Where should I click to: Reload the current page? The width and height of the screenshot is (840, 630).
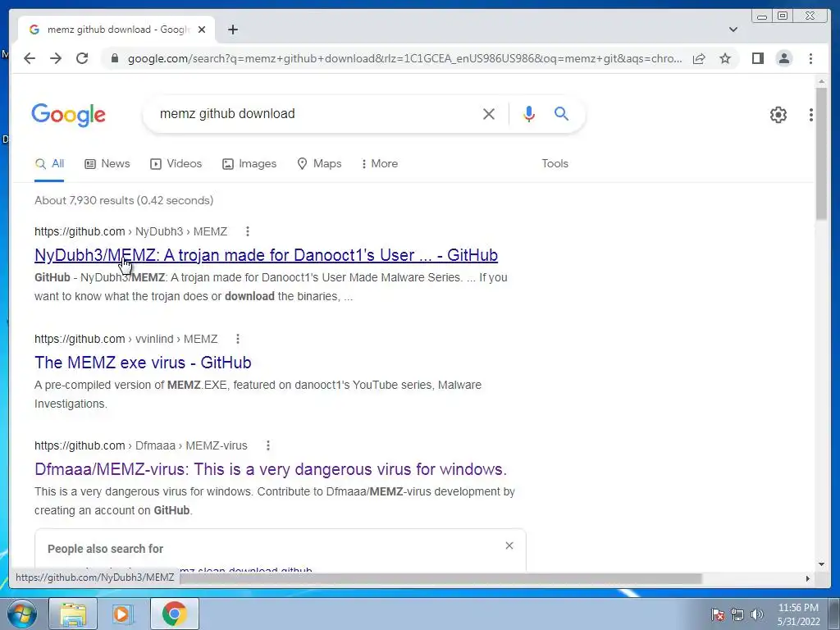pyautogui.click(x=82, y=58)
